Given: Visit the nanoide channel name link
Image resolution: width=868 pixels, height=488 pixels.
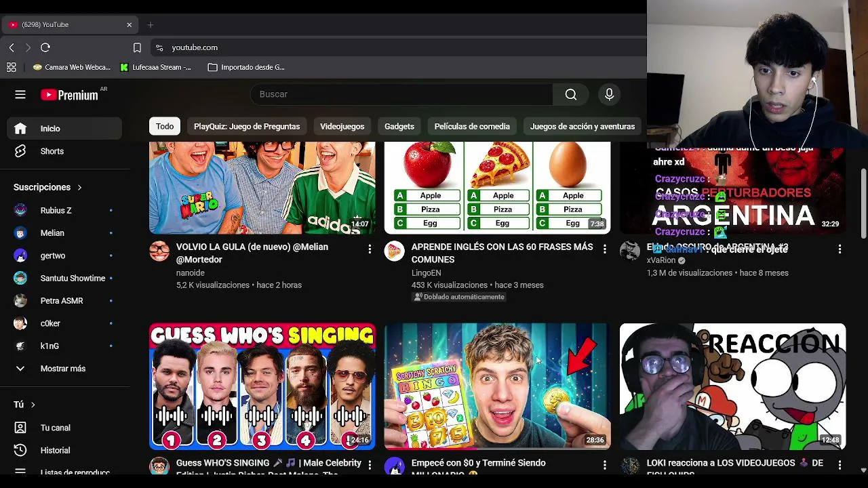Looking at the screenshot, I should [x=191, y=272].
